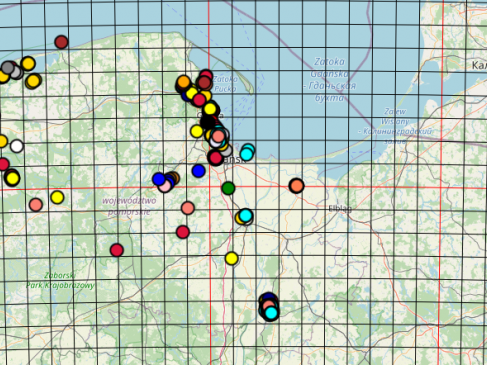Click the salmon marker on the far left
This screenshot has height=365, width=487.
pyautogui.click(x=36, y=205)
